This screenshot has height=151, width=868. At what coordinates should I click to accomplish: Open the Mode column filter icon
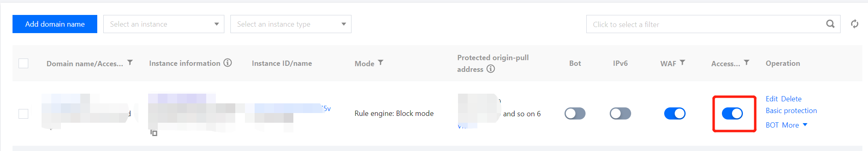381,63
